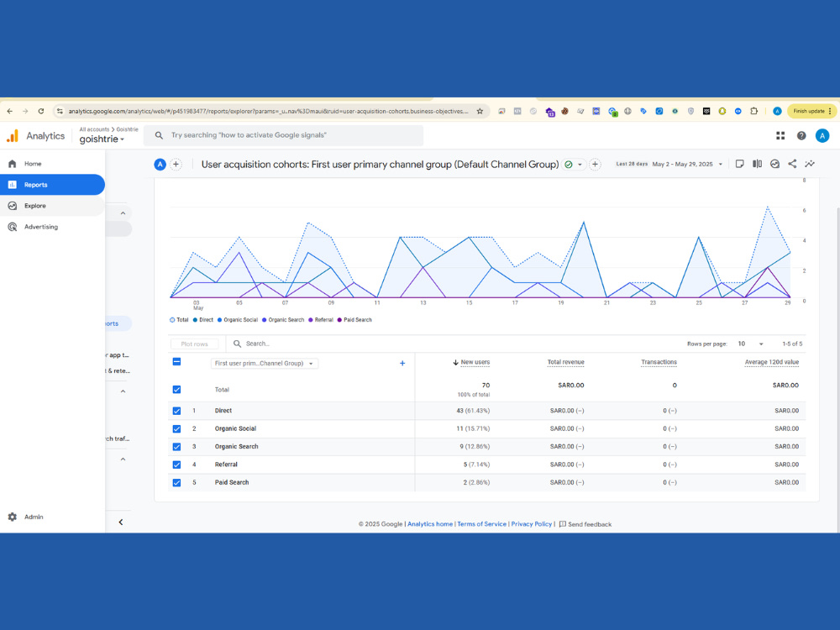840x630 pixels.
Task: Open the account avatar in Analytics header
Action: coord(822,135)
